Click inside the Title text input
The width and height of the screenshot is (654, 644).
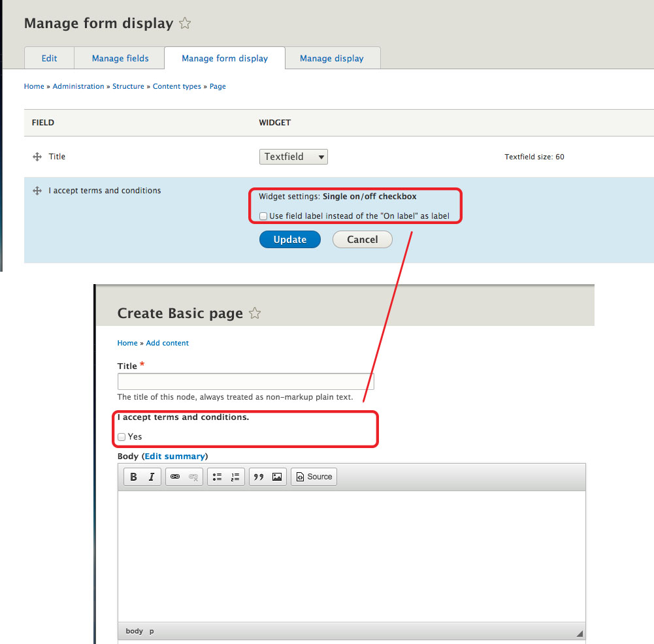[245, 381]
